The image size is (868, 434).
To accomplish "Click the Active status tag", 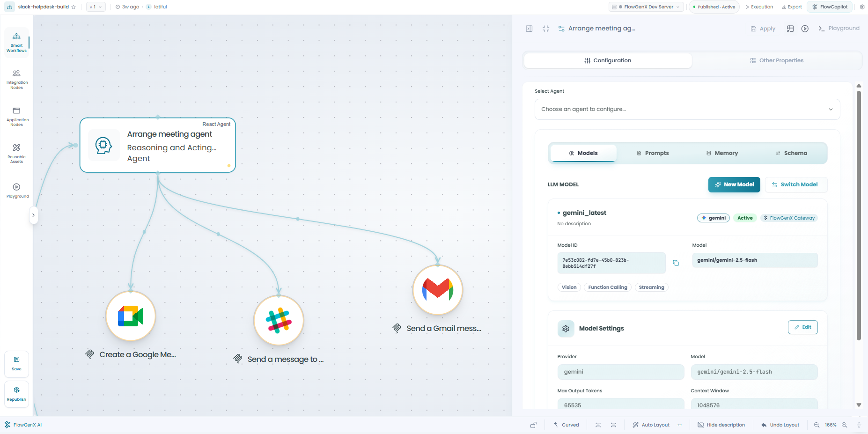I will (x=745, y=218).
